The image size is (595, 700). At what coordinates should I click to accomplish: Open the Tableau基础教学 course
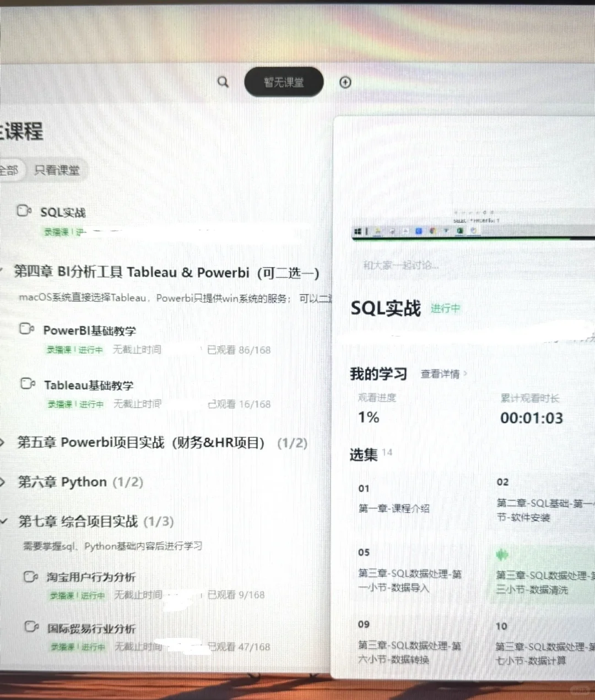[89, 385]
